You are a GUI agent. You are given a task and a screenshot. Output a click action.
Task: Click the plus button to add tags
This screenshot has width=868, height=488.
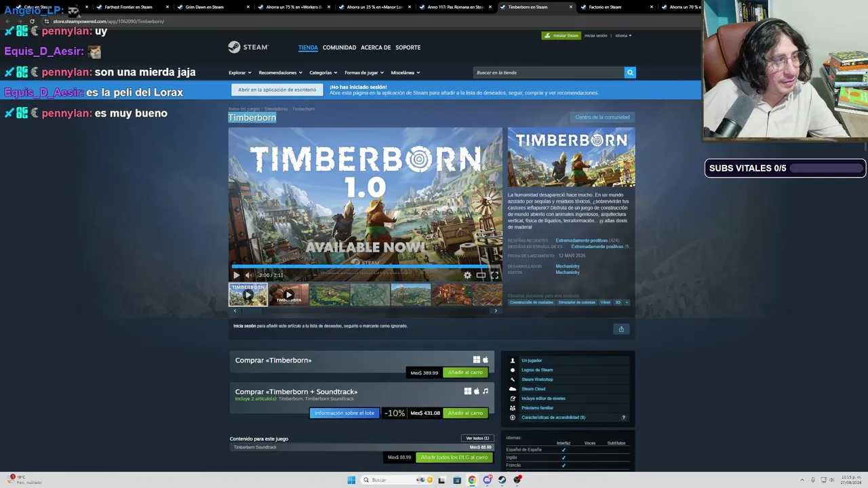pyautogui.click(x=627, y=302)
